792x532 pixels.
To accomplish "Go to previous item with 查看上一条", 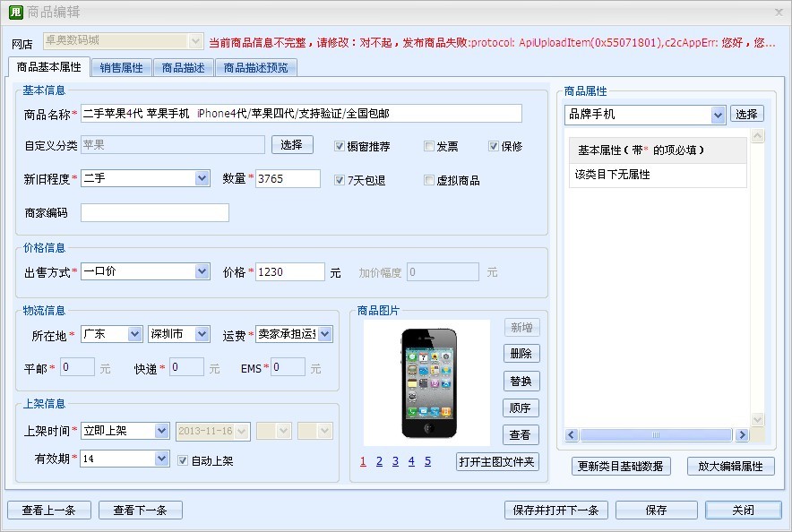I will [49, 511].
